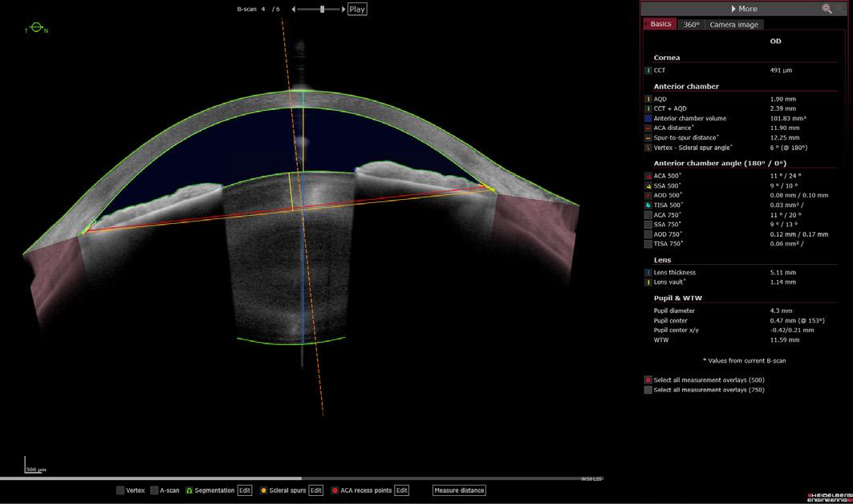
Task: Toggle the Lens thickness overlay icon
Action: click(648, 273)
